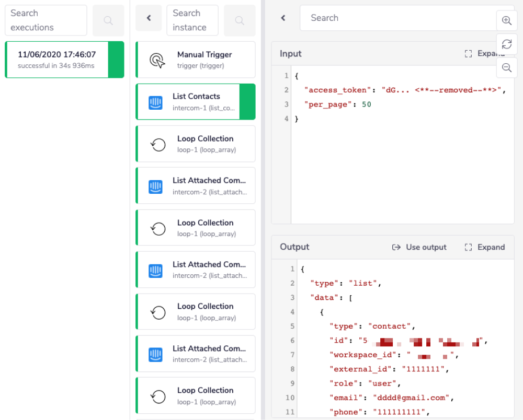Click the search executions magnifier button
The width and height of the screenshot is (523, 420).
point(108,20)
